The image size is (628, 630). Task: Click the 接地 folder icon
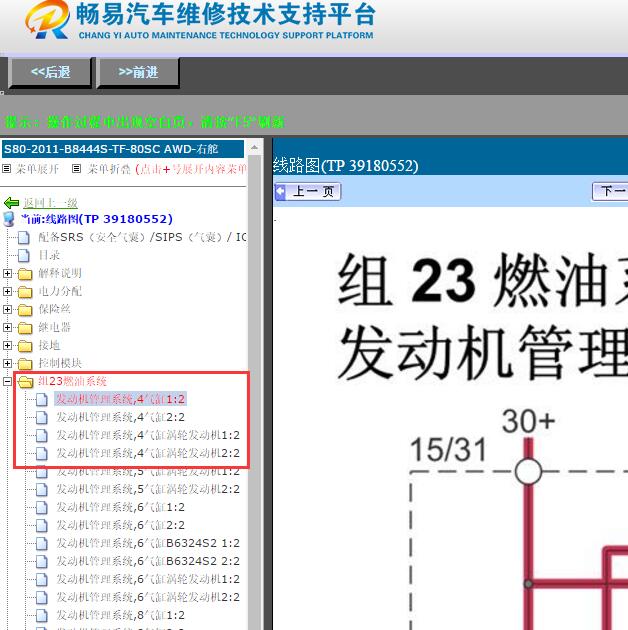[25, 346]
